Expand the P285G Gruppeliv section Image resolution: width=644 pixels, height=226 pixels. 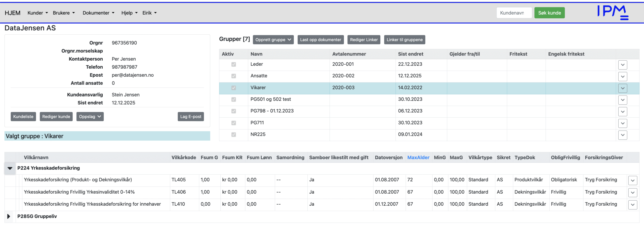(x=9, y=216)
